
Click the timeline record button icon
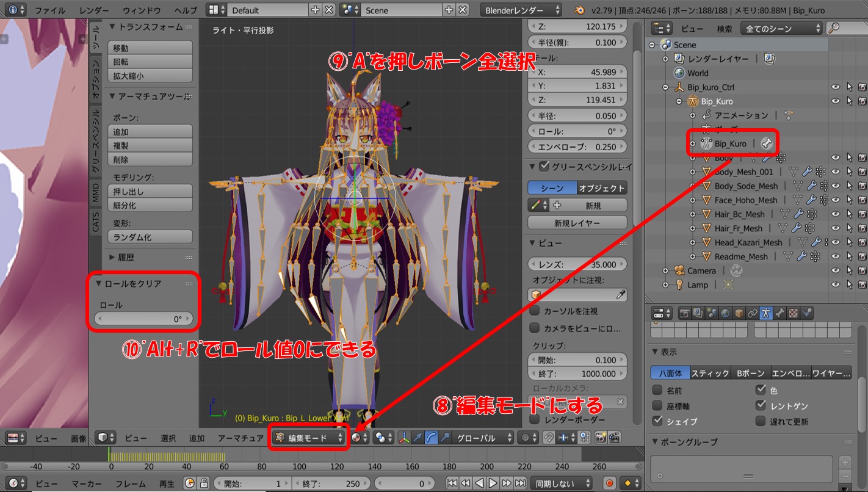click(609, 483)
